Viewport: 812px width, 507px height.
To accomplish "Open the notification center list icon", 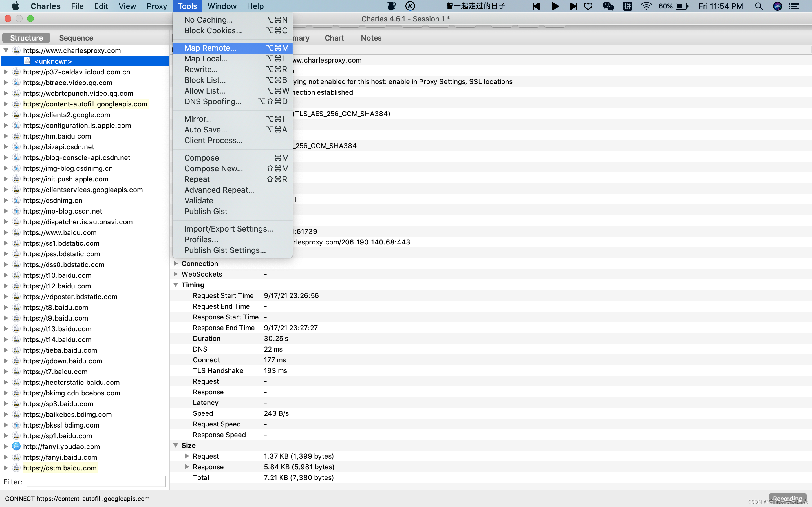I will 794,6.
